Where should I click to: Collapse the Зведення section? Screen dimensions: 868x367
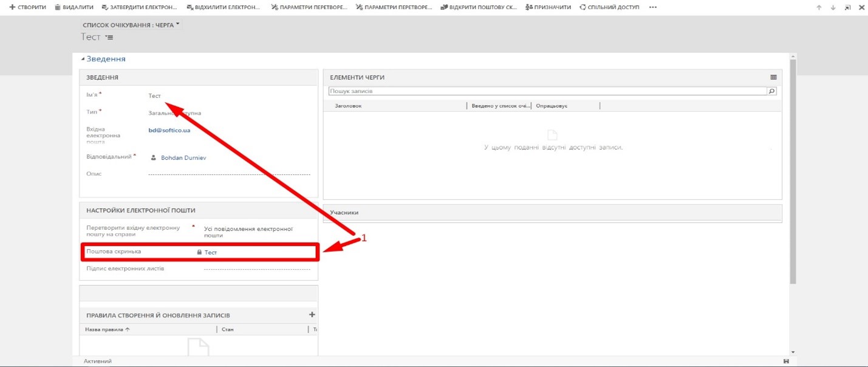pos(83,59)
